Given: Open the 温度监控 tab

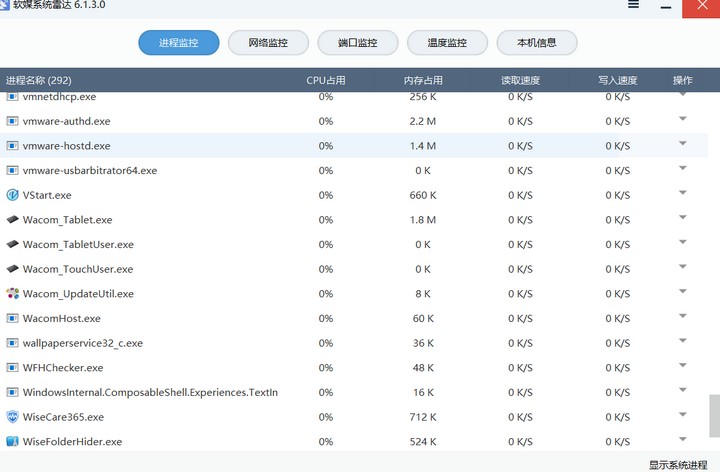Looking at the screenshot, I should click(447, 43).
